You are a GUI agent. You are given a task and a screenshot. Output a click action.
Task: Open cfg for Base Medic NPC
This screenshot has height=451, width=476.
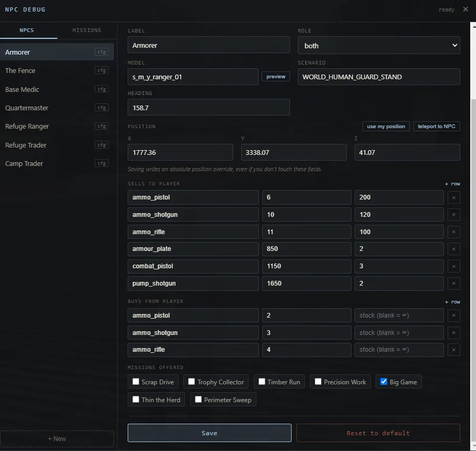click(x=101, y=89)
